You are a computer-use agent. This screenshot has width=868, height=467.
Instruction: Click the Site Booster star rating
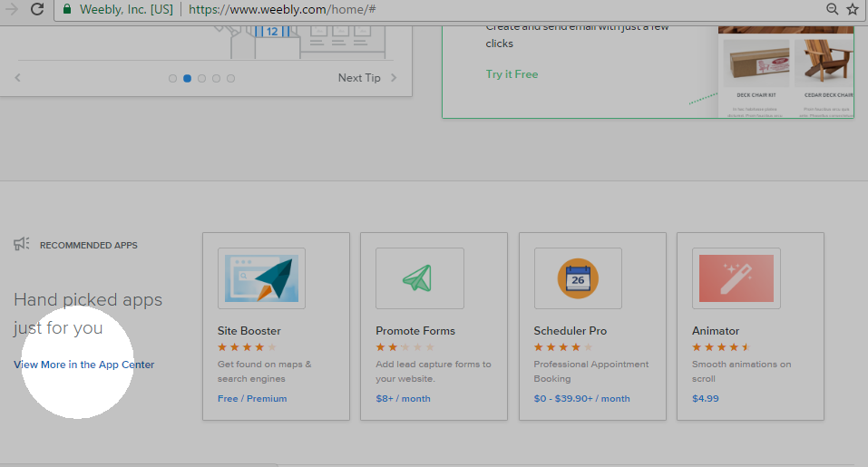(247, 347)
